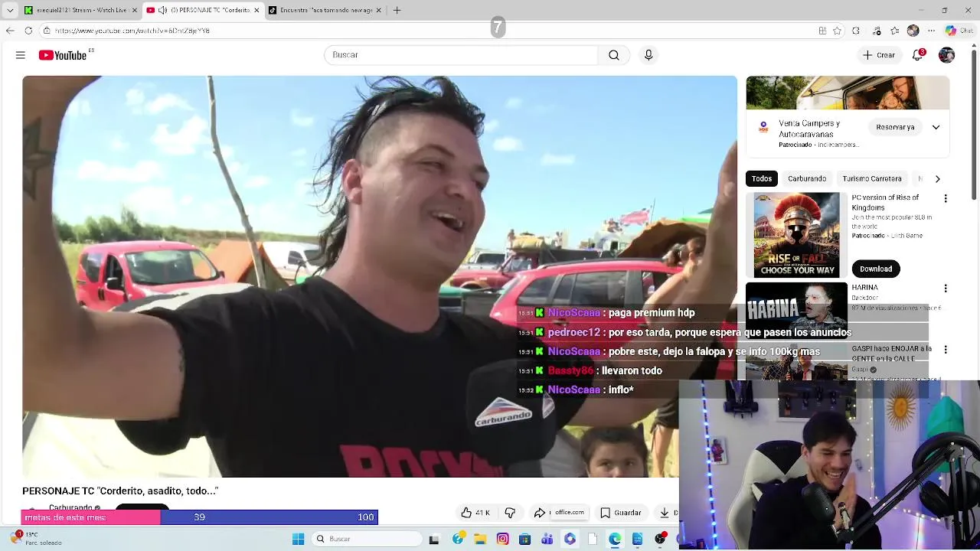This screenshot has height=551, width=980.
Task: Start voice search with the microphone icon
Action: [x=648, y=55]
